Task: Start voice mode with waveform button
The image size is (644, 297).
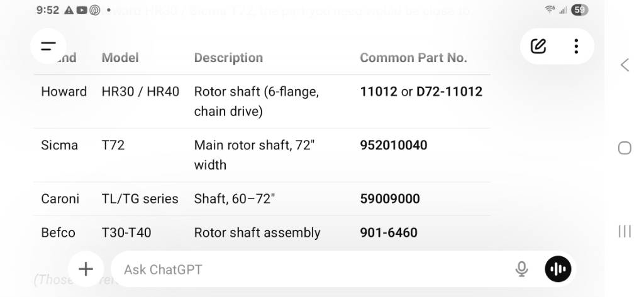Action: coord(558,269)
